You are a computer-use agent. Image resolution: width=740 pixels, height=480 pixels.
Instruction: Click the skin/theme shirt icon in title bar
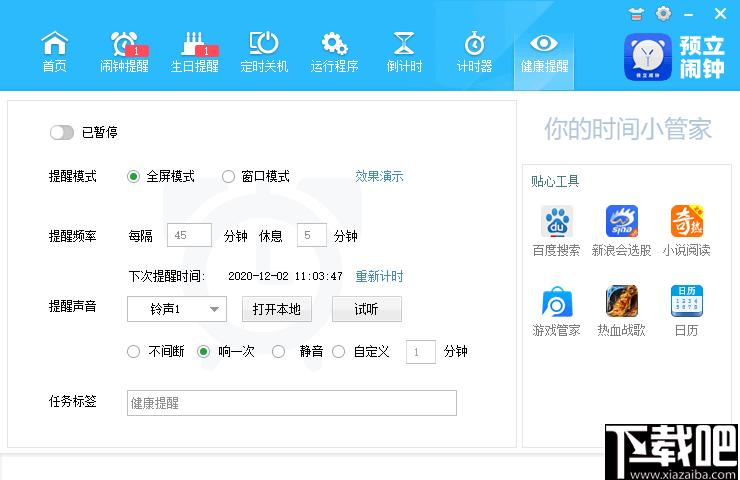[636, 14]
